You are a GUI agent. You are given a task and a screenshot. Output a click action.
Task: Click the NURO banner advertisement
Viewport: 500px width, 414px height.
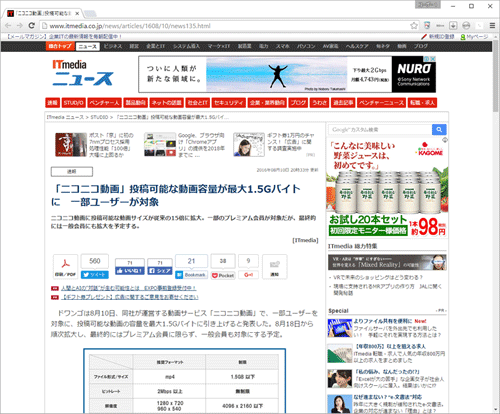coord(287,74)
